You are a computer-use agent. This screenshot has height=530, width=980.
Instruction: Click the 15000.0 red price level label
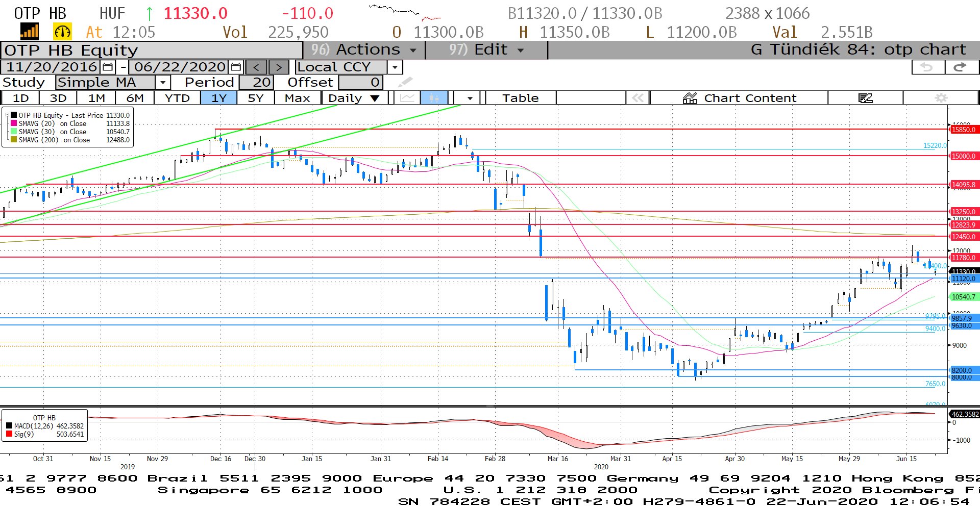point(964,156)
